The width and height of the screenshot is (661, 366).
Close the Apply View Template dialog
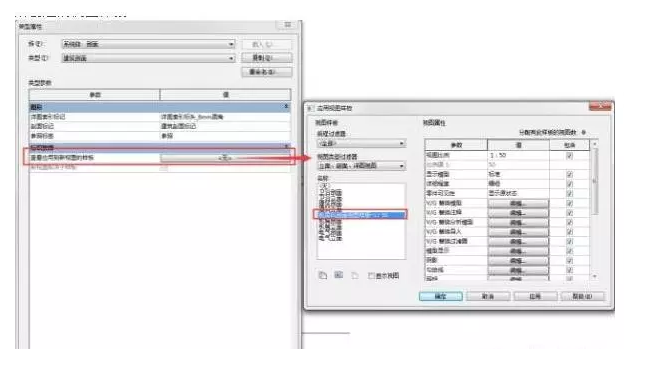pos(599,107)
